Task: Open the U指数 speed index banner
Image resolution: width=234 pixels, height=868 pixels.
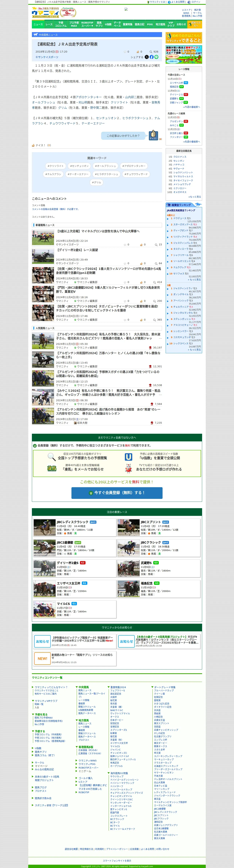Action: click(184, 55)
